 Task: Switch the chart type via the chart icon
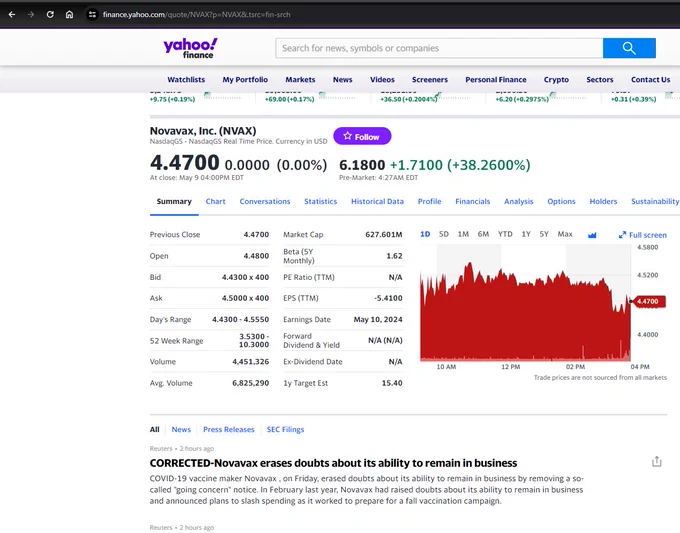pos(592,235)
